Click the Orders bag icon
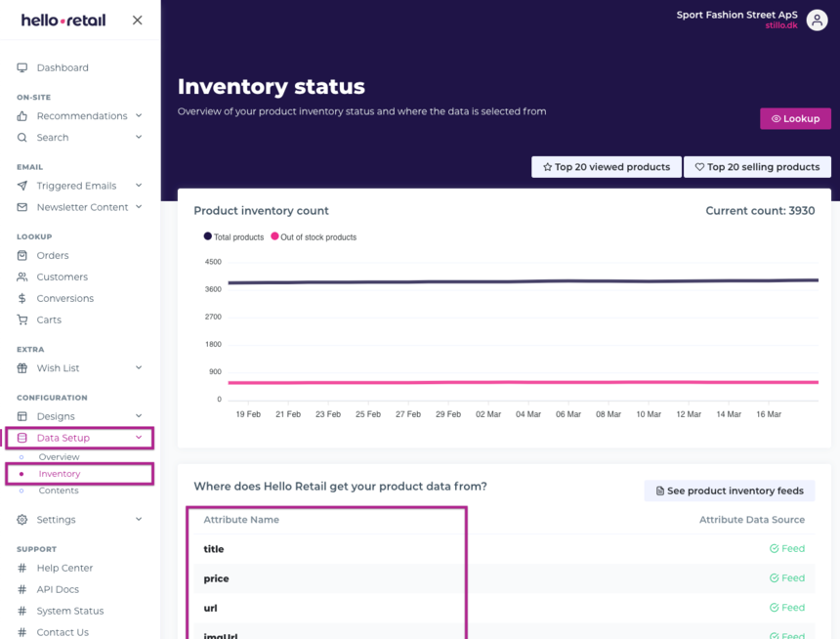 tap(22, 256)
